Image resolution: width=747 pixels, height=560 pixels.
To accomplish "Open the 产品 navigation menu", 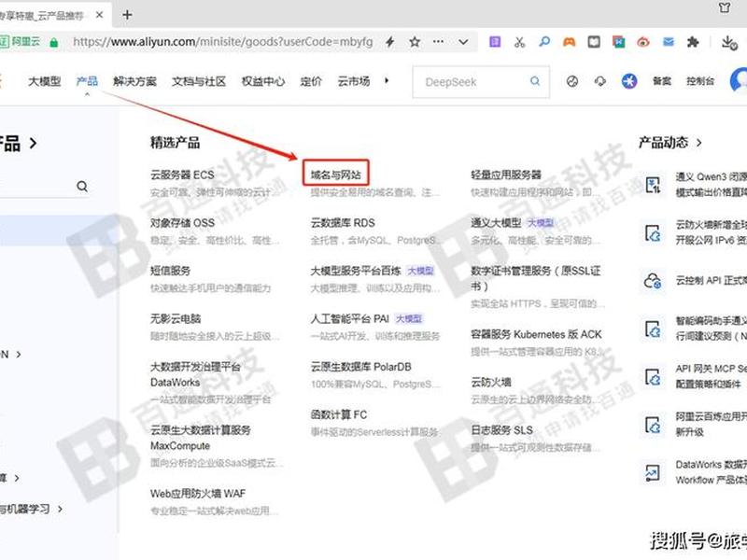I will point(87,81).
